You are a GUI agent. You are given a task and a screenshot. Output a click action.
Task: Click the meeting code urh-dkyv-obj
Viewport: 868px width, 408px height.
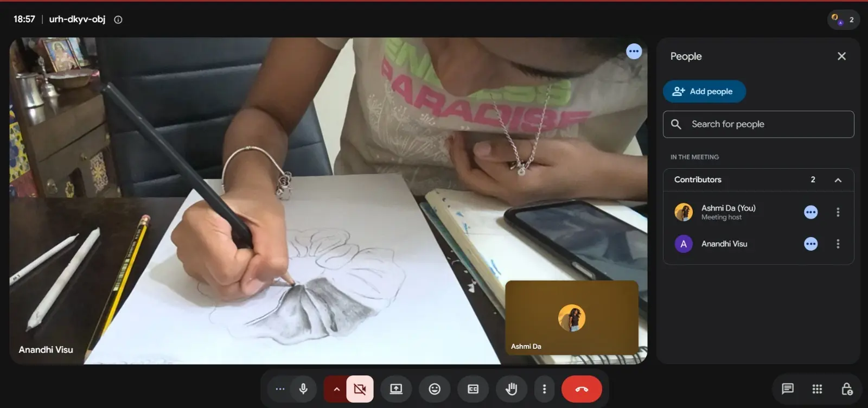click(77, 20)
